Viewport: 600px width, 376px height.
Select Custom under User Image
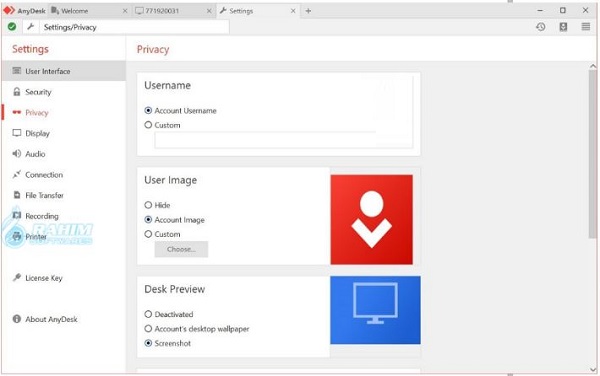pos(148,234)
